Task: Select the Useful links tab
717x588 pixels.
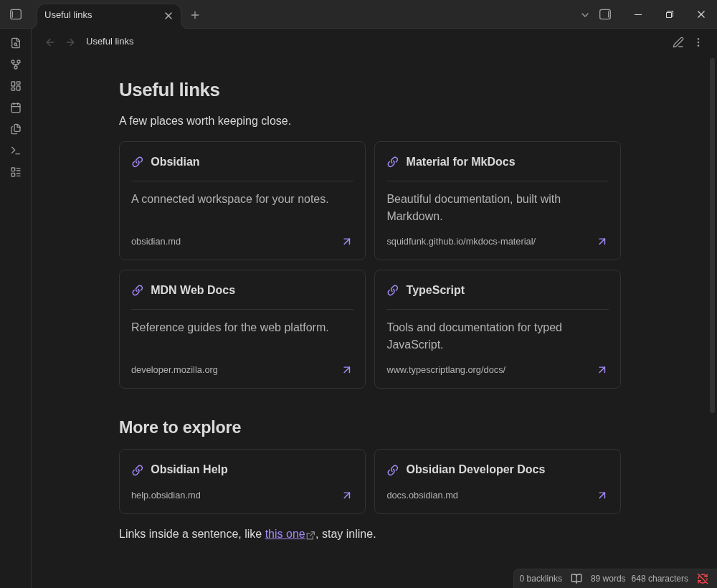Action: tap(109, 16)
